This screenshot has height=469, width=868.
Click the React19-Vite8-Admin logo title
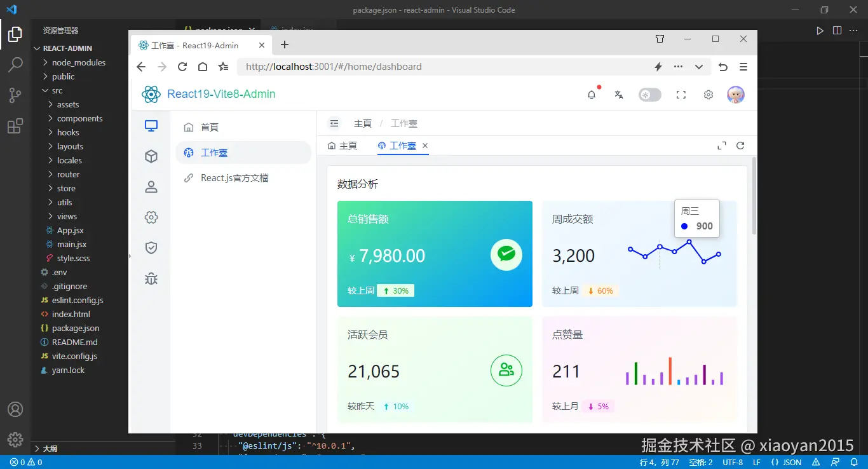221,94
